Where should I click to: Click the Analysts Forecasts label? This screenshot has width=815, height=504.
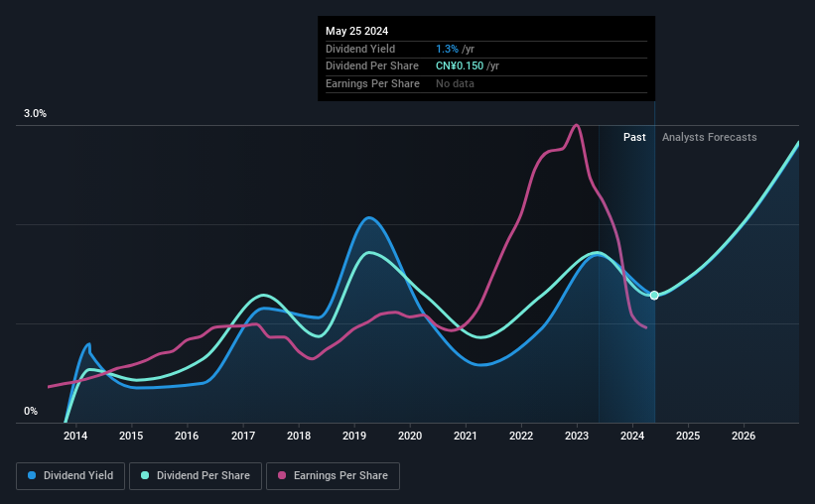click(709, 137)
